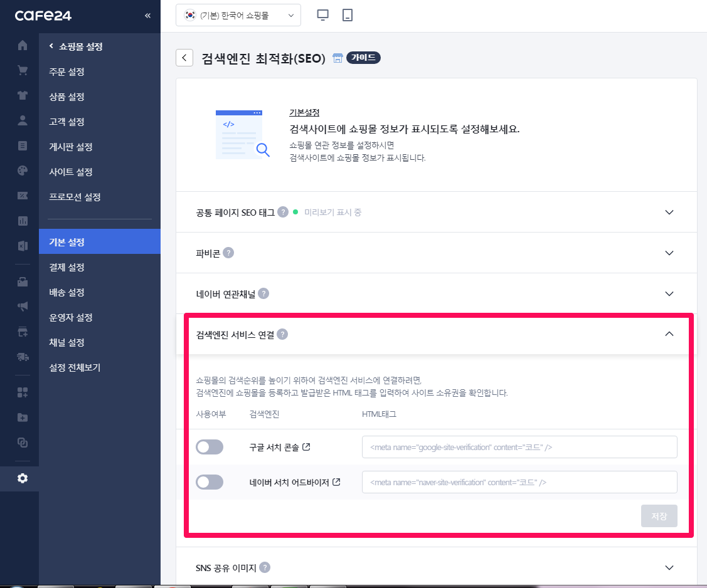Collapse the sidebar with double-arrow icon

click(x=147, y=16)
